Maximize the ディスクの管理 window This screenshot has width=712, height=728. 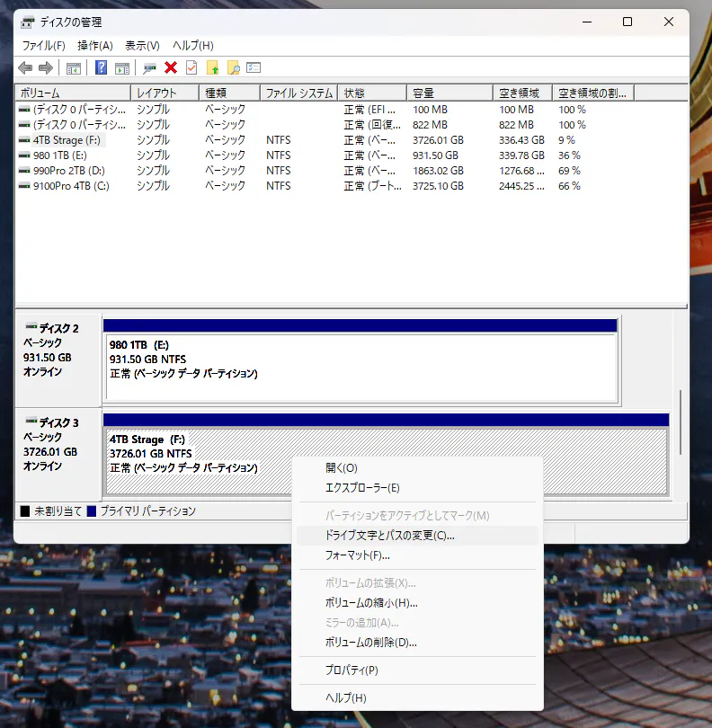click(x=627, y=22)
